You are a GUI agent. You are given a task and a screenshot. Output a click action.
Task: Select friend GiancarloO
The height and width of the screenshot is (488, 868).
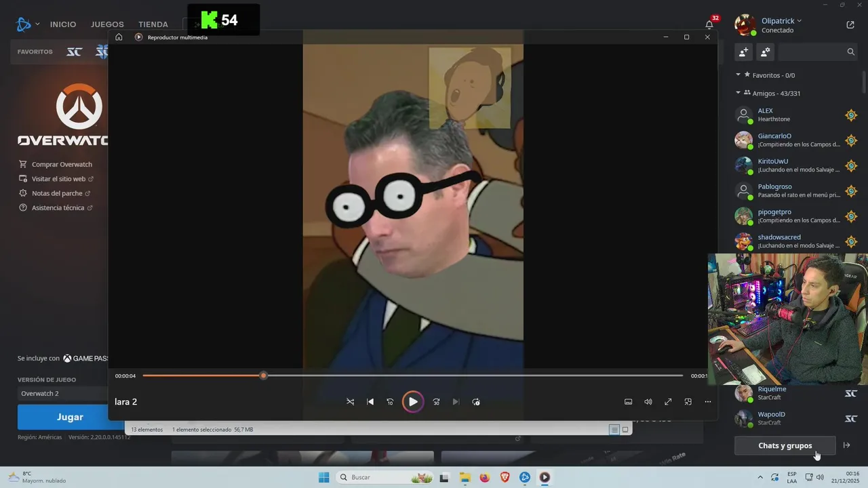797,140
